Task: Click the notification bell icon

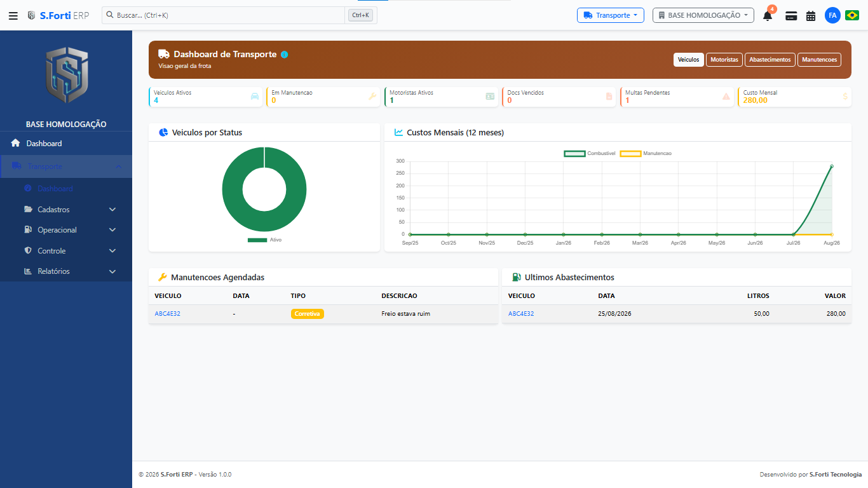Action: (x=768, y=16)
